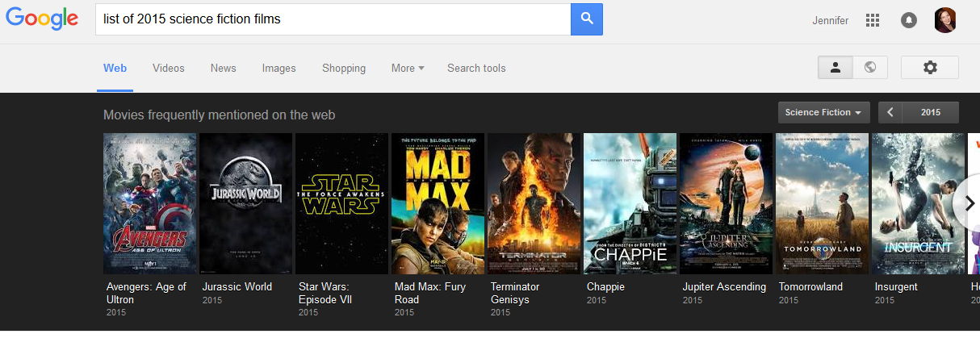
Task: Click the Google logo
Action: click(x=42, y=19)
